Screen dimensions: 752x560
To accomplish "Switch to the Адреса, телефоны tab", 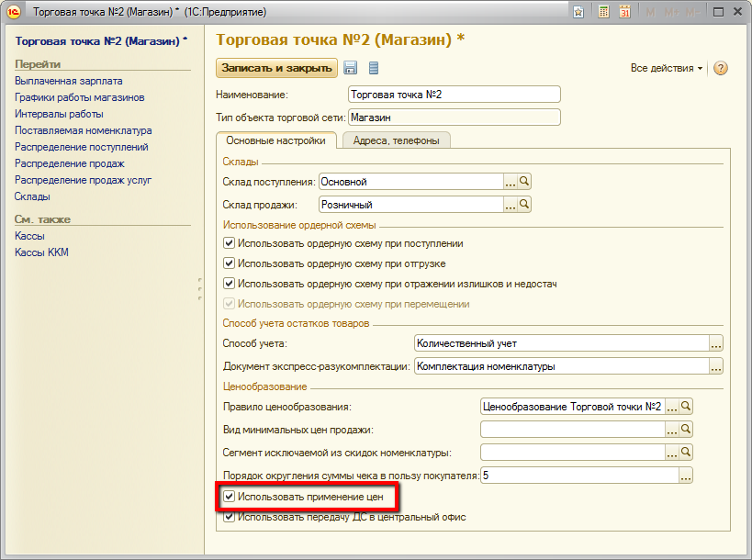I will click(396, 140).
